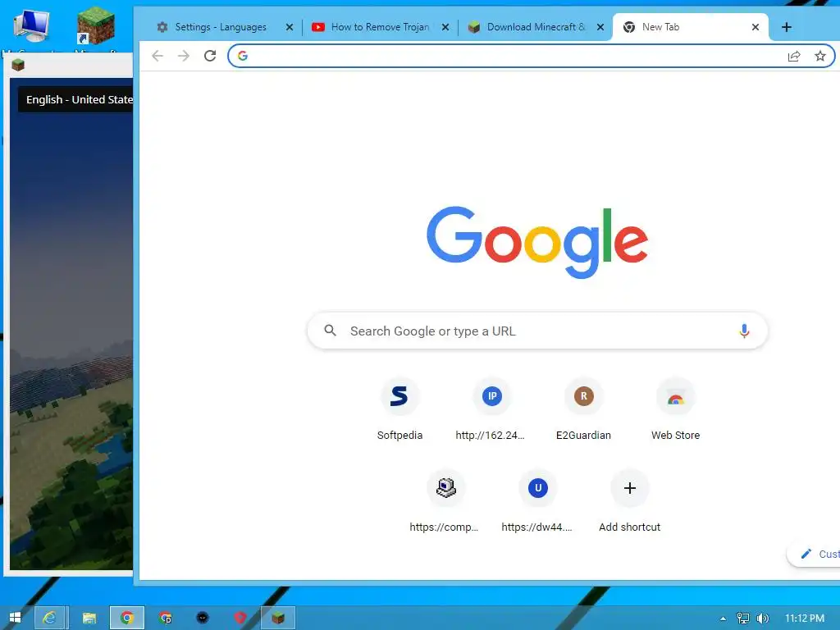Click the 11:12 PM clock
The width and height of the screenshot is (840, 630).
805,619
